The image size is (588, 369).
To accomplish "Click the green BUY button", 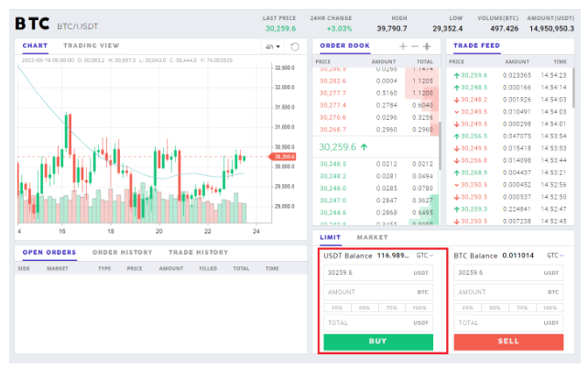I will click(x=378, y=342).
